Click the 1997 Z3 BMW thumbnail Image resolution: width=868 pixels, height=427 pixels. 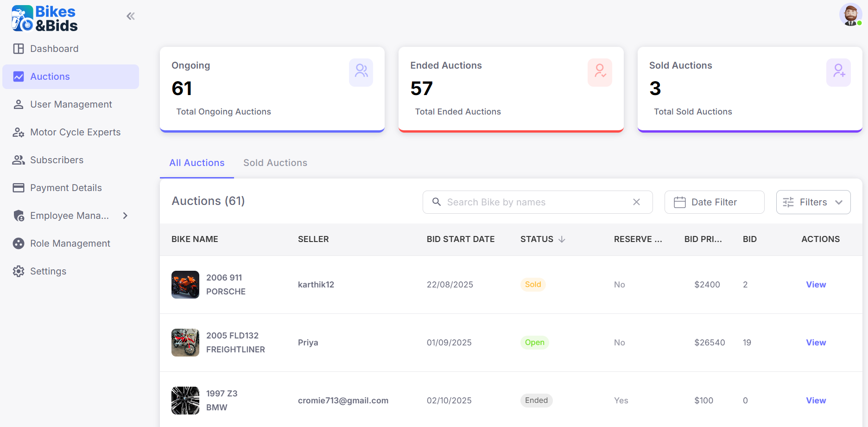tap(185, 401)
